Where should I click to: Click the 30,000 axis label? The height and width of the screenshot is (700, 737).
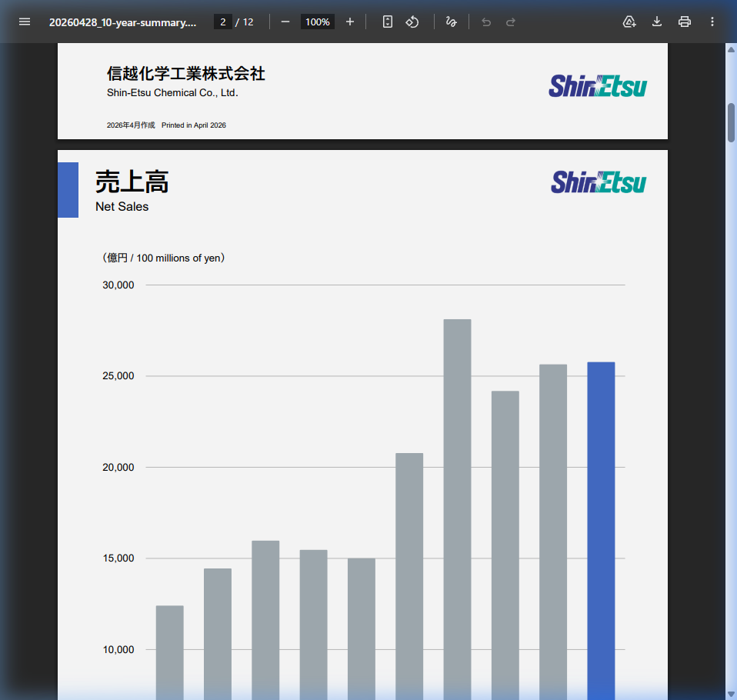pyautogui.click(x=118, y=285)
